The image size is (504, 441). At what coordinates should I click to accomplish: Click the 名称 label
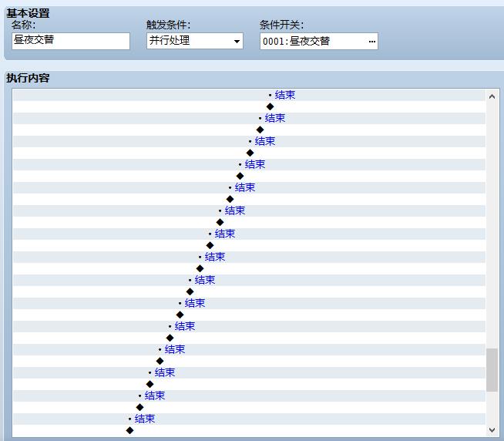pyautogui.click(x=23, y=25)
